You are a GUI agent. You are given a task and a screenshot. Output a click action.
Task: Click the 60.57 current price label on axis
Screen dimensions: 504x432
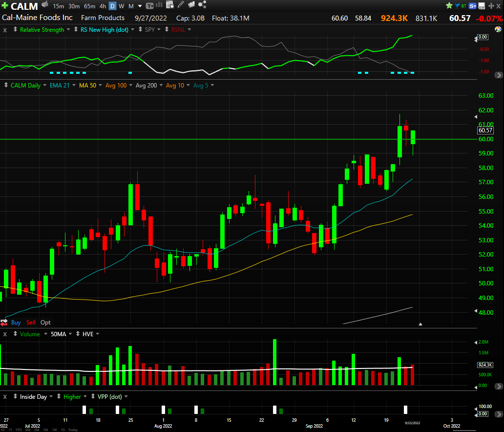point(485,130)
